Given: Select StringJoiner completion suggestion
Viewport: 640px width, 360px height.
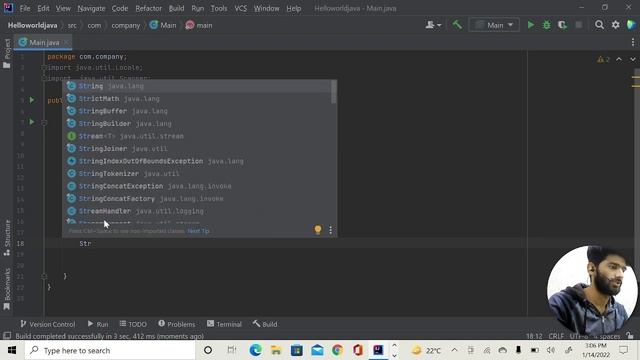Looking at the screenshot, I should (198, 149).
